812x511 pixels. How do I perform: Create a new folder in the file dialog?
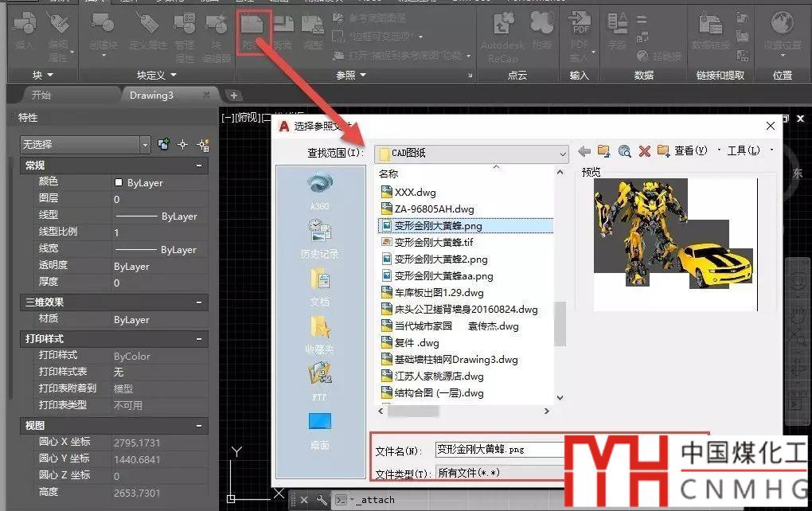663,150
